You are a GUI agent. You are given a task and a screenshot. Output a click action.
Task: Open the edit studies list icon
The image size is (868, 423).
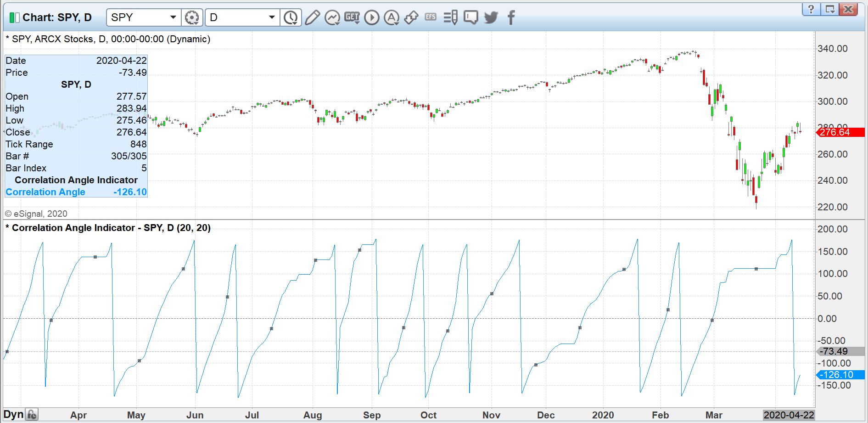(x=450, y=17)
